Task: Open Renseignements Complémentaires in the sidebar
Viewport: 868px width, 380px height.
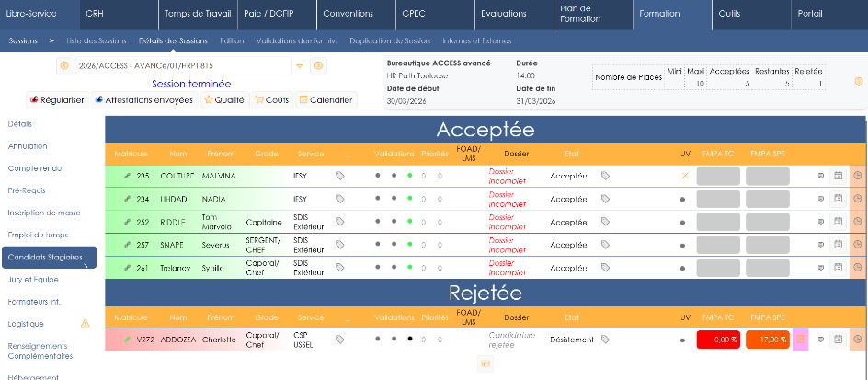Action: [x=40, y=351]
